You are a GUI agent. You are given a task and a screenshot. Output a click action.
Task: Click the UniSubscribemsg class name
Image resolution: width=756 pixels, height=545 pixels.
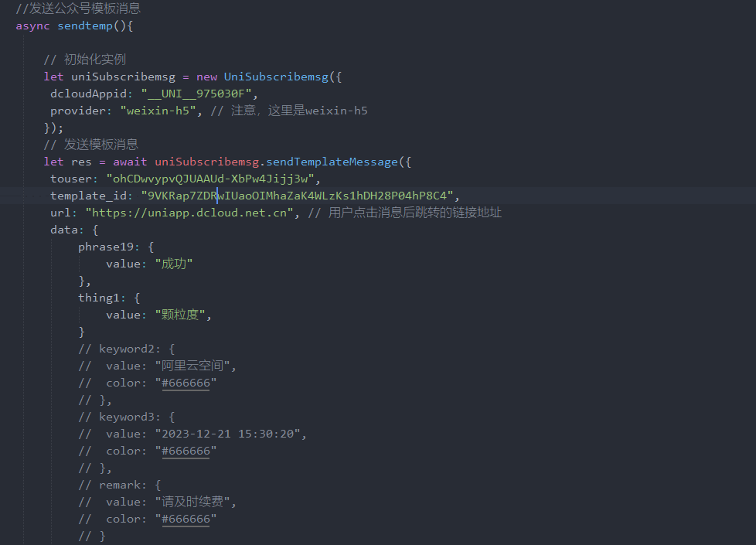click(276, 77)
